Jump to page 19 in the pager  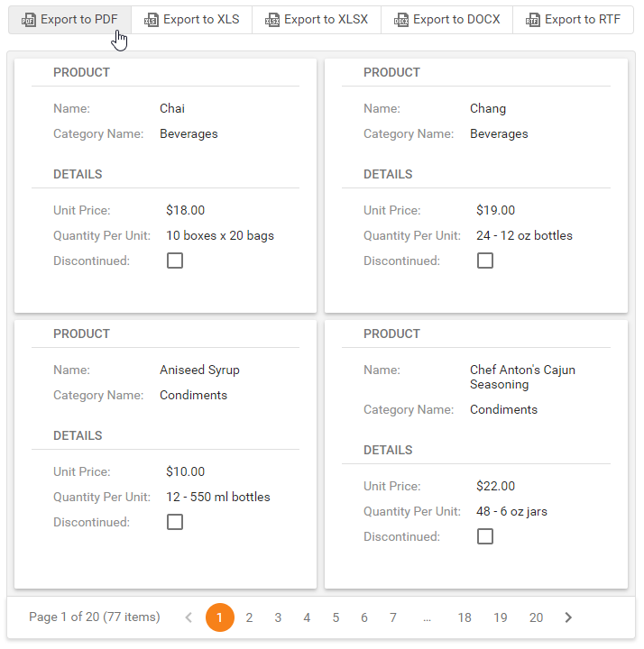click(x=501, y=617)
